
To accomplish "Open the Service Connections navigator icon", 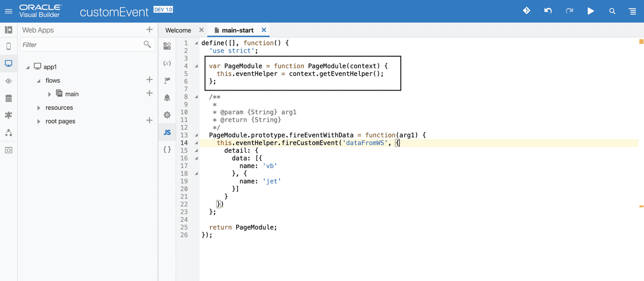I will (8, 81).
